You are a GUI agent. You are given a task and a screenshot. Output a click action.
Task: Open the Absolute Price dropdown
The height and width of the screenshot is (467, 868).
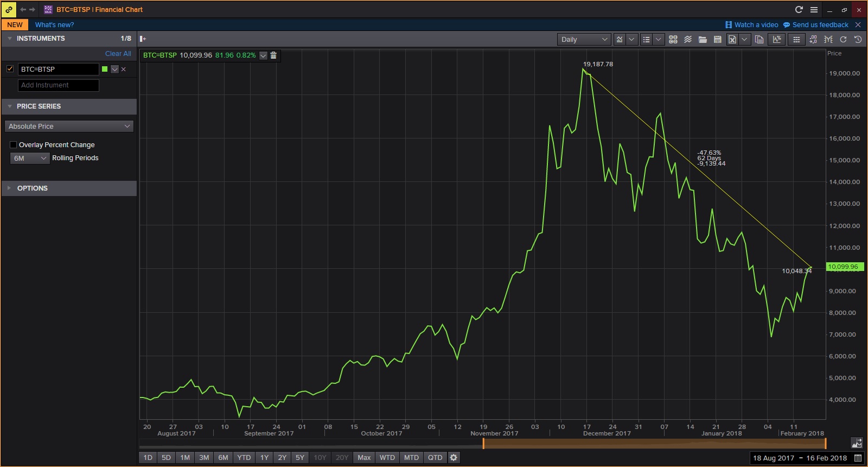click(x=69, y=127)
